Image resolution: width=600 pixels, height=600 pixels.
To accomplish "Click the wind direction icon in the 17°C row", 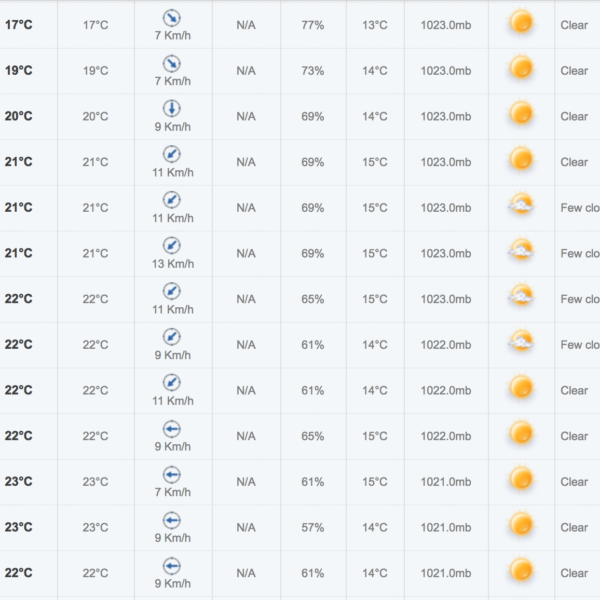I will (x=172, y=18).
